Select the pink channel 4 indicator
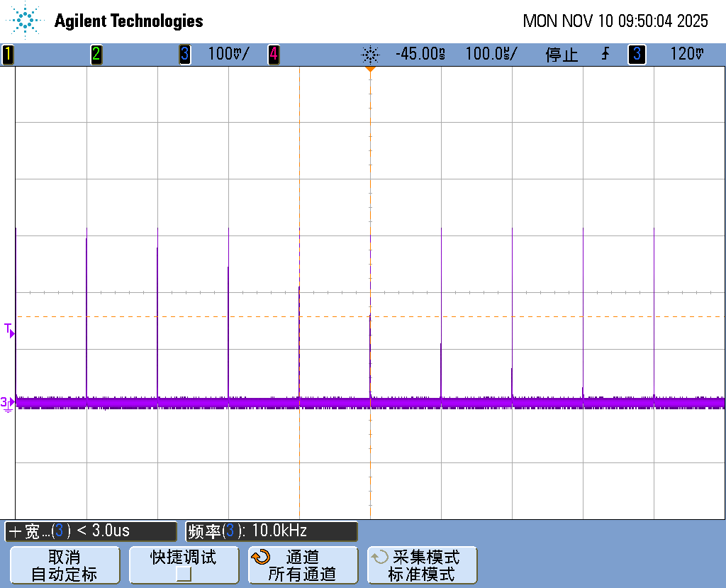726x588 pixels. [x=273, y=55]
